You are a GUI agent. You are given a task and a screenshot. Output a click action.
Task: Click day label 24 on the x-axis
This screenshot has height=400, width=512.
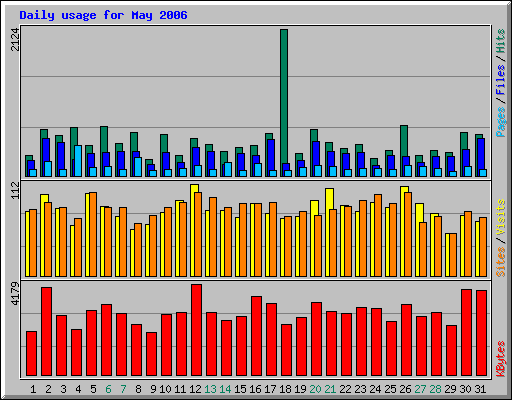coord(375,389)
